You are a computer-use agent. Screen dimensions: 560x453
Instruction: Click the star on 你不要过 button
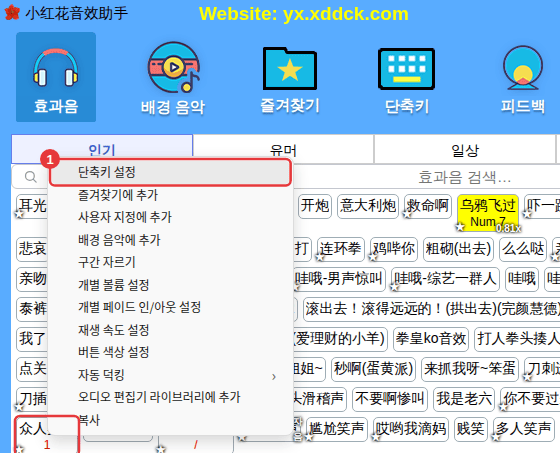pyautogui.click(x=504, y=407)
